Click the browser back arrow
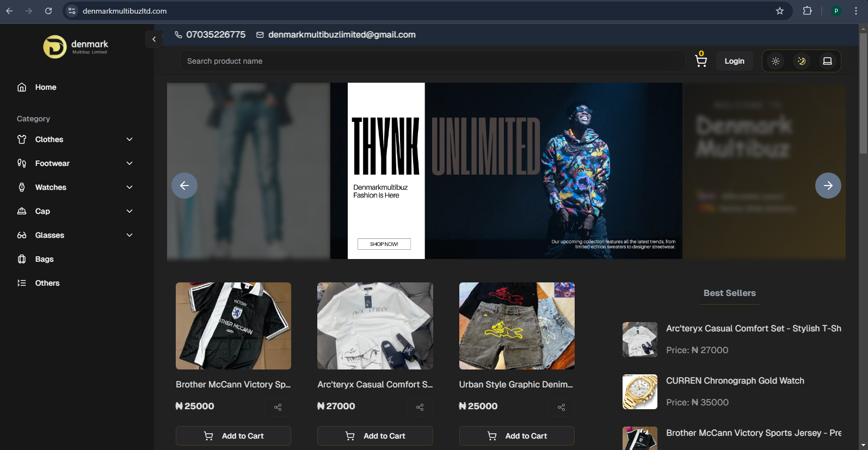The width and height of the screenshot is (868, 450). tap(9, 11)
